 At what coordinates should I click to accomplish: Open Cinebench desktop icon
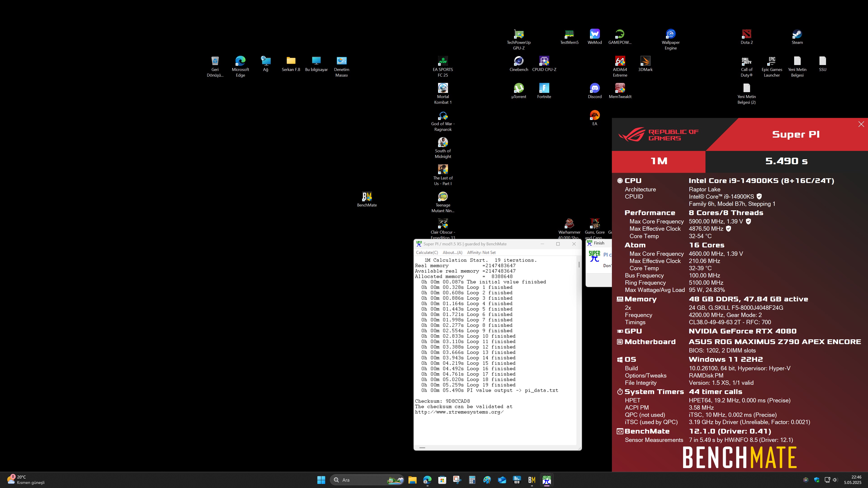coord(519,64)
